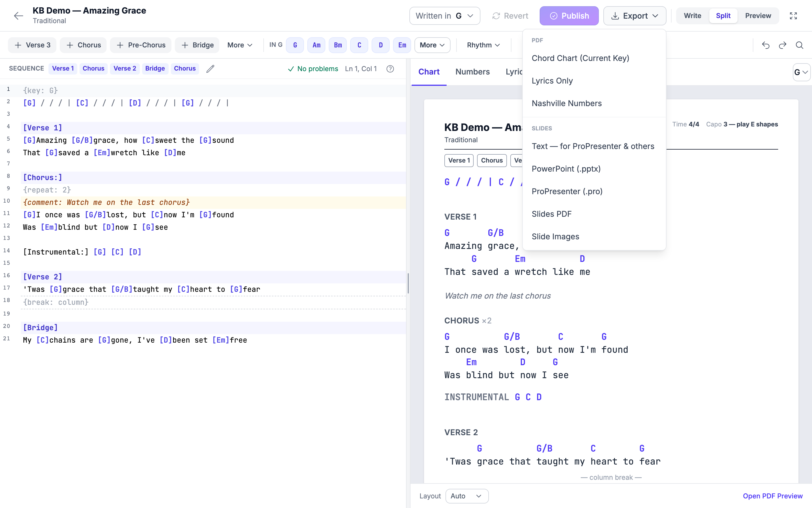Click the redo arrow icon
812x508 pixels.
pos(782,45)
